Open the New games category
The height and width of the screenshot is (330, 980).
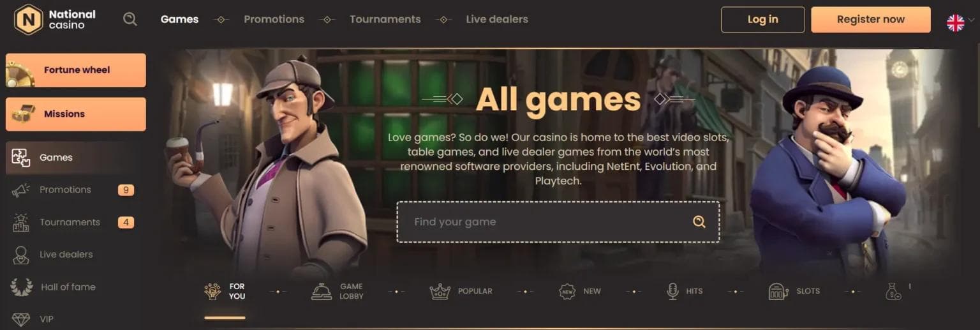(x=580, y=292)
